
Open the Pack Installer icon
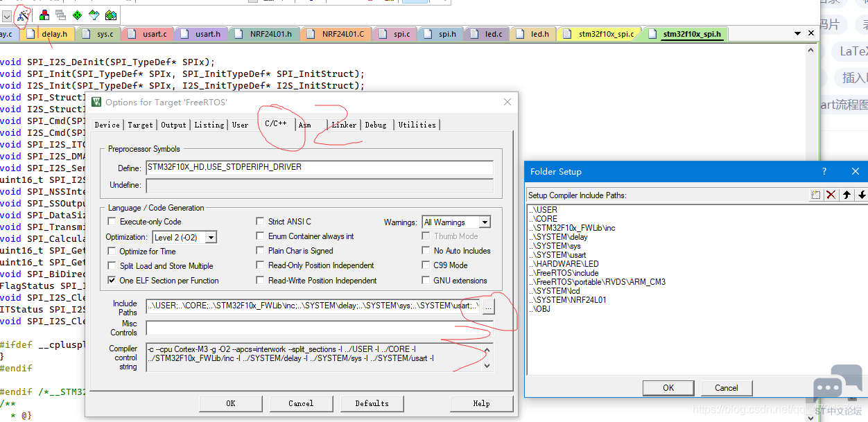tap(110, 15)
